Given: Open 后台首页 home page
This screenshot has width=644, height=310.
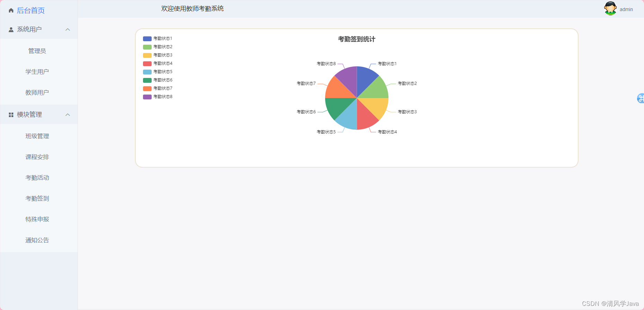Looking at the screenshot, I should (x=31, y=10).
